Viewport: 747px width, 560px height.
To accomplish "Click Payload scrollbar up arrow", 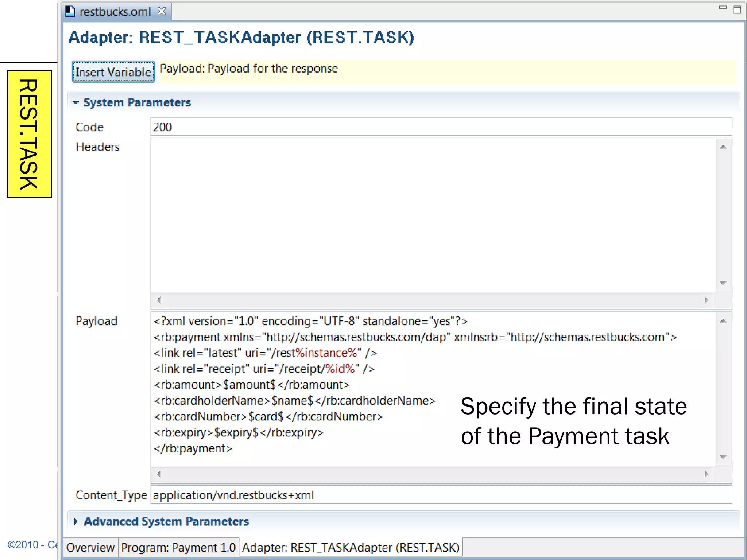I will click(724, 321).
